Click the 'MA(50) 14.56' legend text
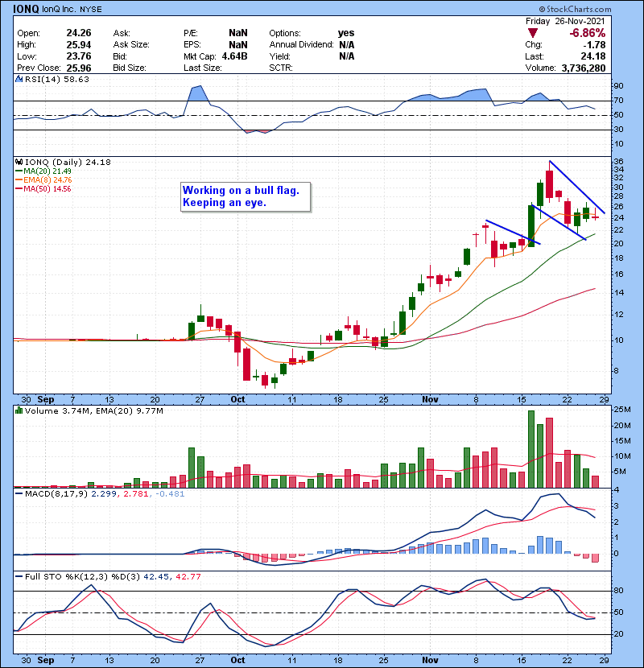This screenshot has width=644, height=668. tap(47, 189)
